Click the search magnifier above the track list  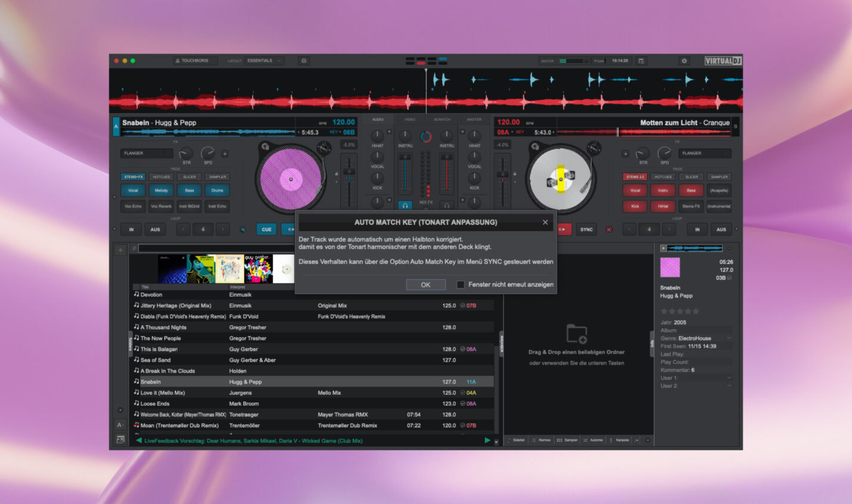click(x=135, y=248)
